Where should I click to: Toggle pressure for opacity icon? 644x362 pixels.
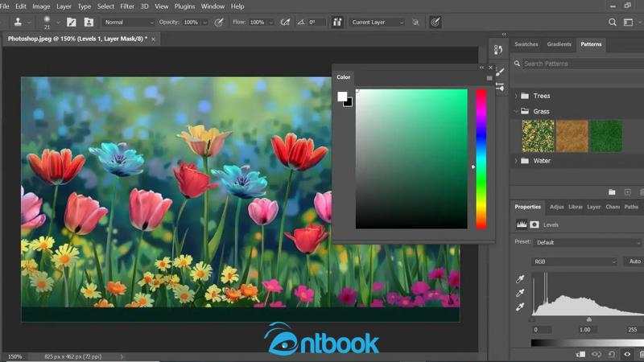219,23
